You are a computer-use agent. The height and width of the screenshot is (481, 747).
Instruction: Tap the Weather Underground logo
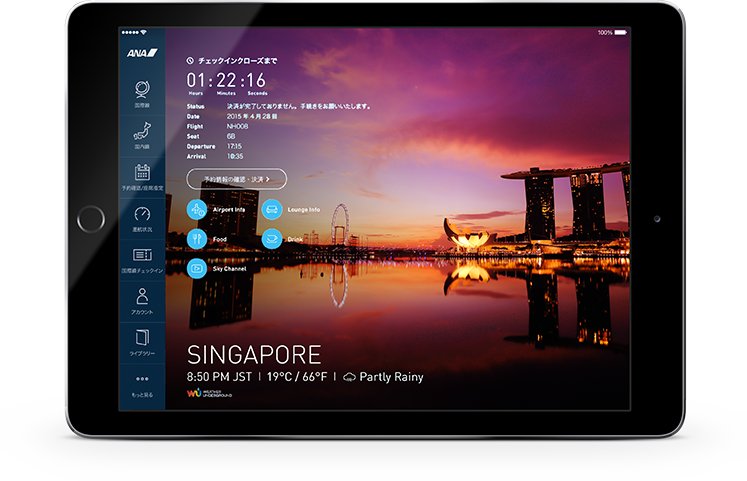tap(213, 395)
